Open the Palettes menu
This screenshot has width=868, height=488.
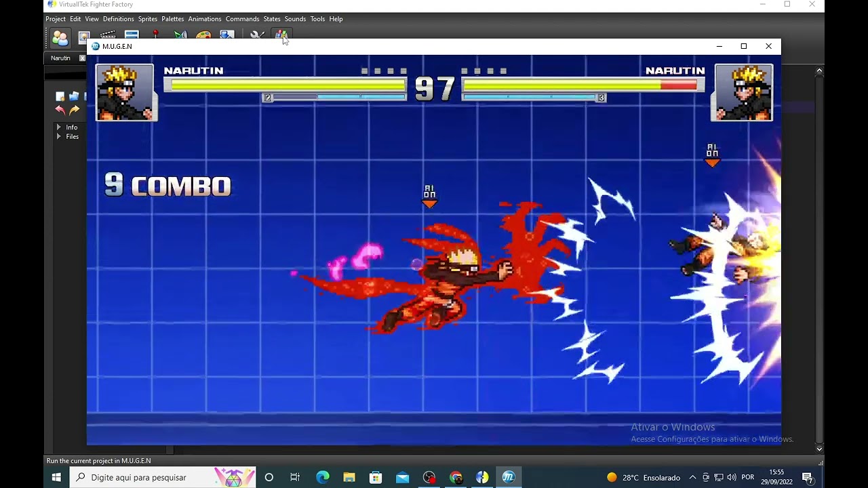(x=173, y=19)
